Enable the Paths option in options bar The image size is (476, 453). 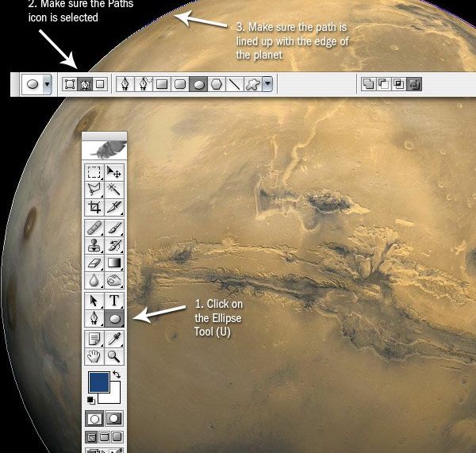(85, 84)
